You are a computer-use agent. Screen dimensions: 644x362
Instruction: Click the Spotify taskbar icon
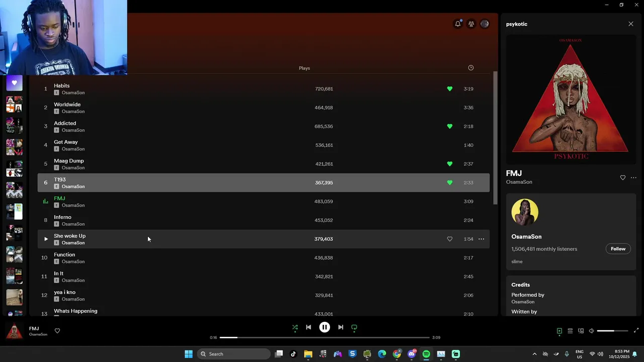[x=426, y=354]
